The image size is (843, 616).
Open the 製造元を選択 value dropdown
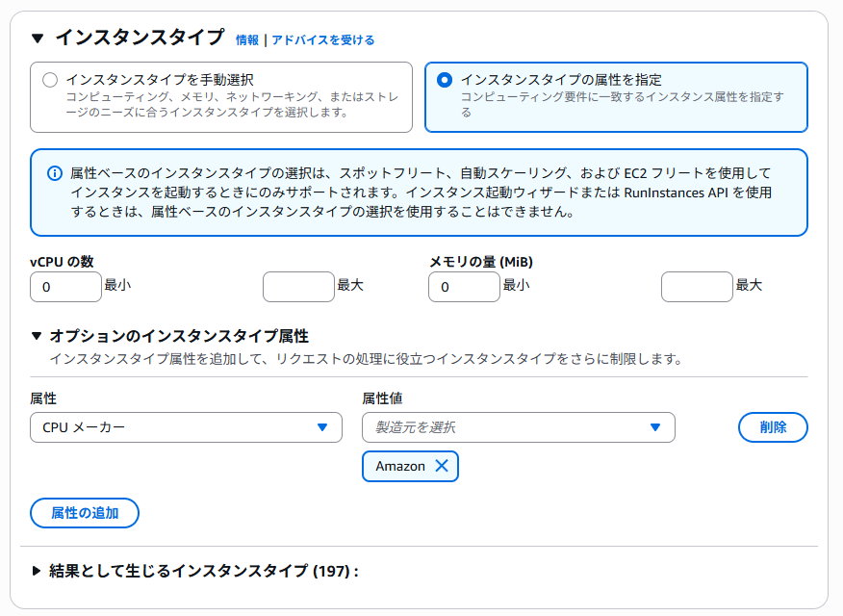point(519,427)
